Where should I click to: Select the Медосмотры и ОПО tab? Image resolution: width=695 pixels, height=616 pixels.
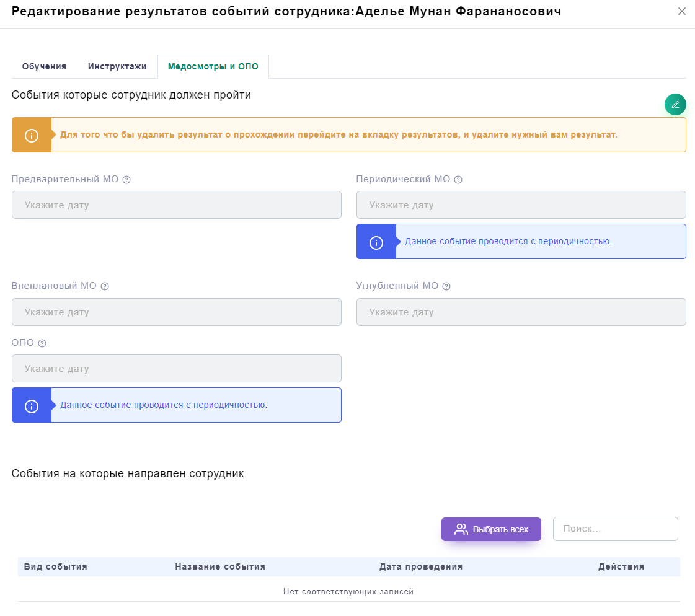(x=213, y=66)
